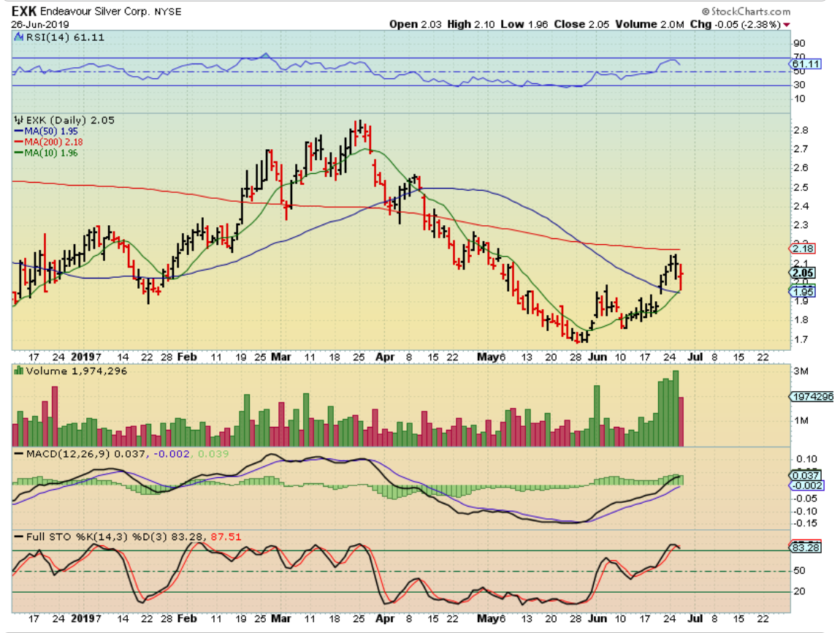Image resolution: width=840 pixels, height=633 pixels.
Task: Click the Close 2.05 value
Action: pyautogui.click(x=581, y=24)
